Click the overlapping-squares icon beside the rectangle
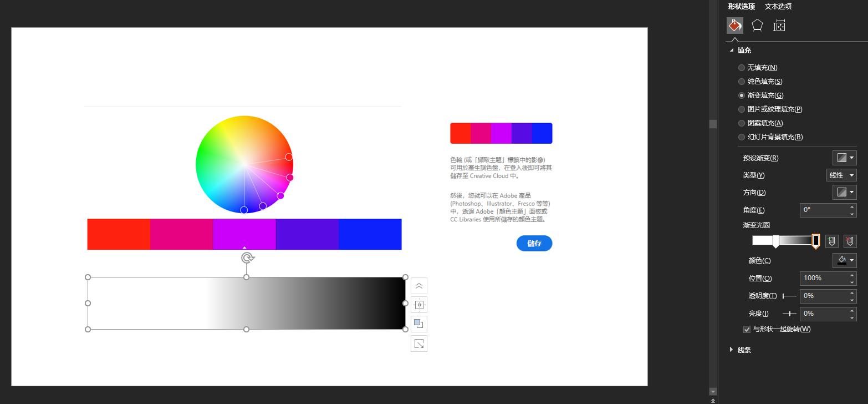 (x=419, y=324)
